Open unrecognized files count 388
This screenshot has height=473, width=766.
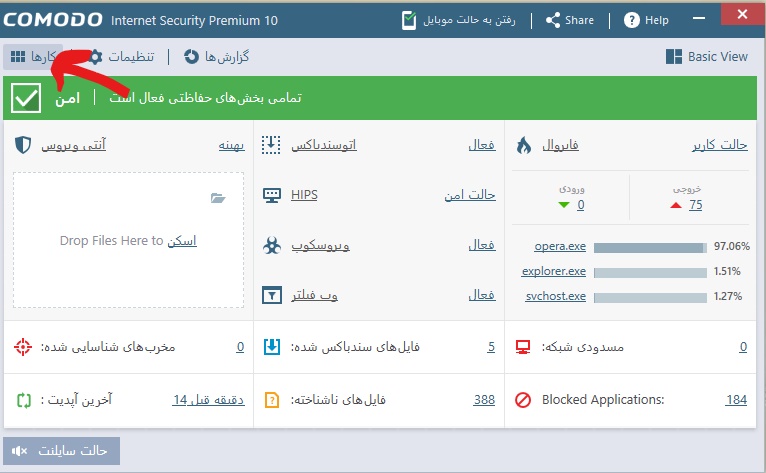[x=484, y=400]
